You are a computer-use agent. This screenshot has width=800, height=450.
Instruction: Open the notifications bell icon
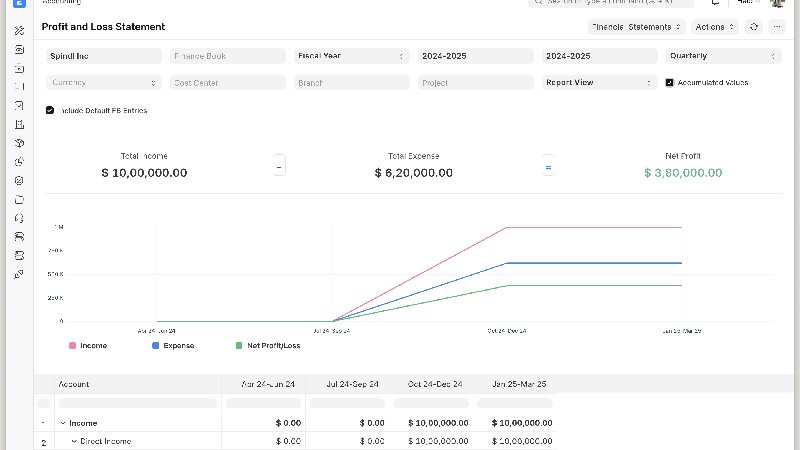point(715,3)
